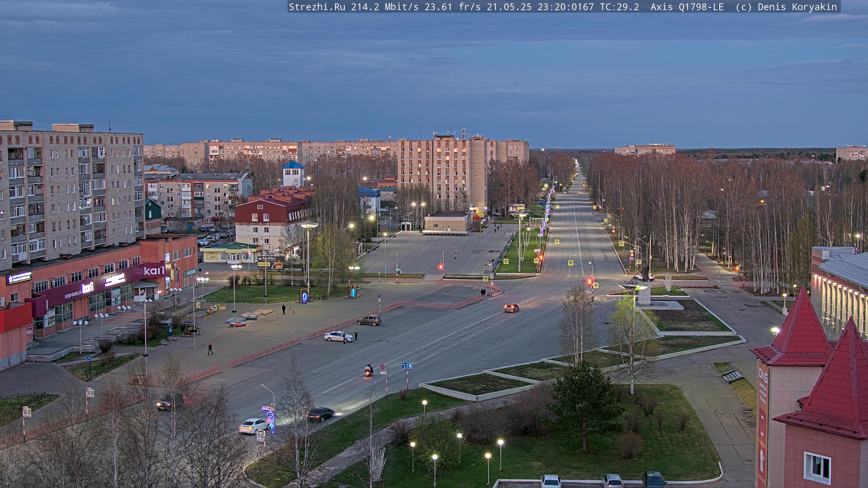Click the "23.61 fr/s" frame rate value
868x488 pixels.
pyautogui.click(x=453, y=7)
